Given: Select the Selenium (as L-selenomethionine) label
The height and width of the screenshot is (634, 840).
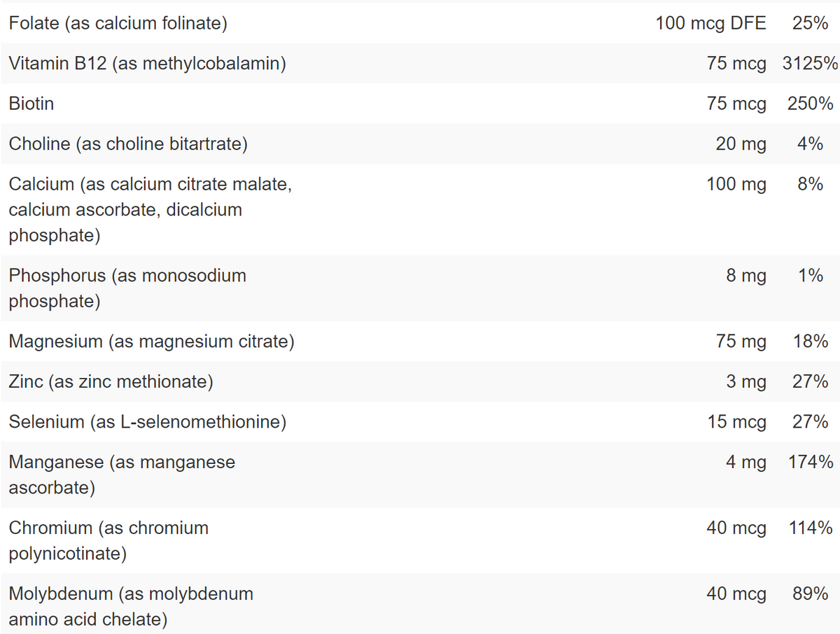Looking at the screenshot, I should pos(147,422).
